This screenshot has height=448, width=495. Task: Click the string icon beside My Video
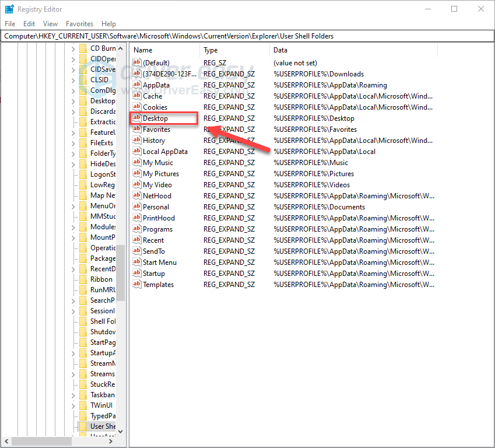point(136,184)
